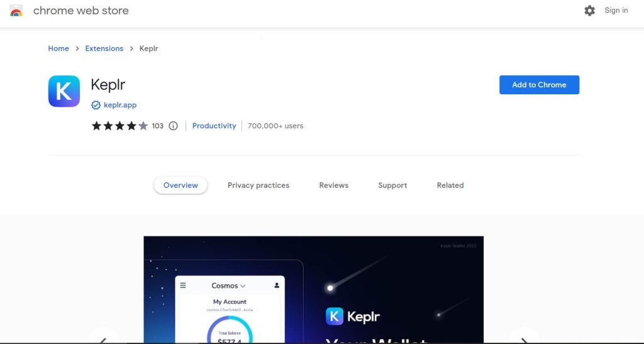The height and width of the screenshot is (344, 644).
Task: Open the keplr.app publisher link
Action: coord(120,105)
